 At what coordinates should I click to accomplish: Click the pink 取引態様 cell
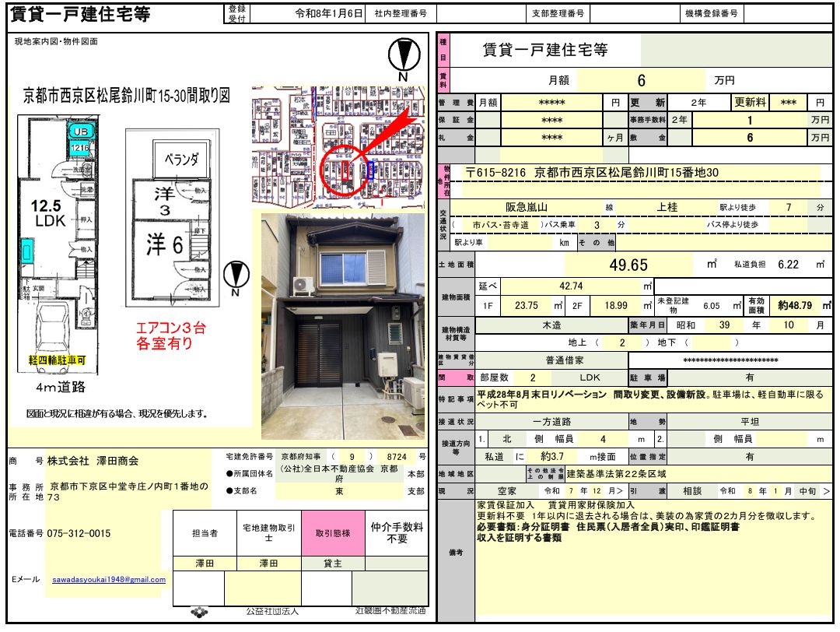click(332, 533)
